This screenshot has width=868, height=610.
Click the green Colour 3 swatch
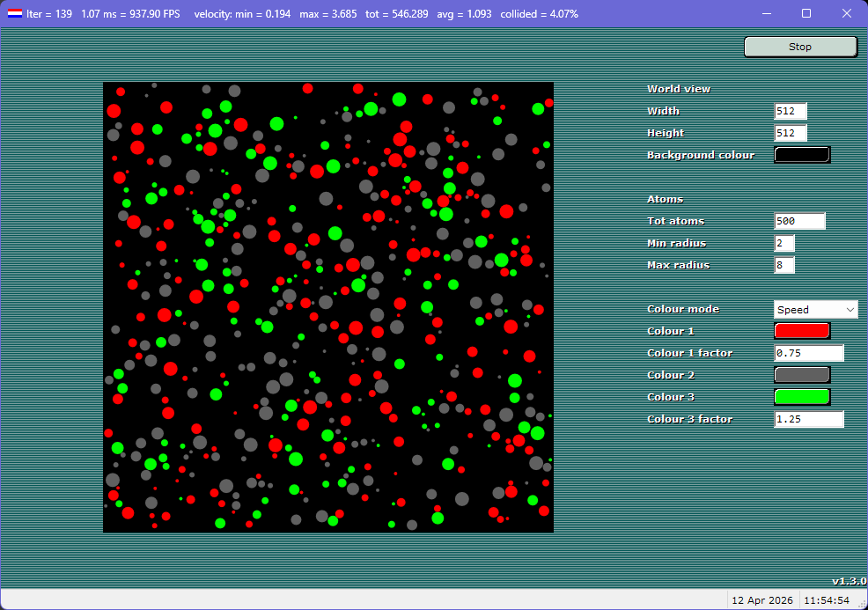pyautogui.click(x=801, y=396)
